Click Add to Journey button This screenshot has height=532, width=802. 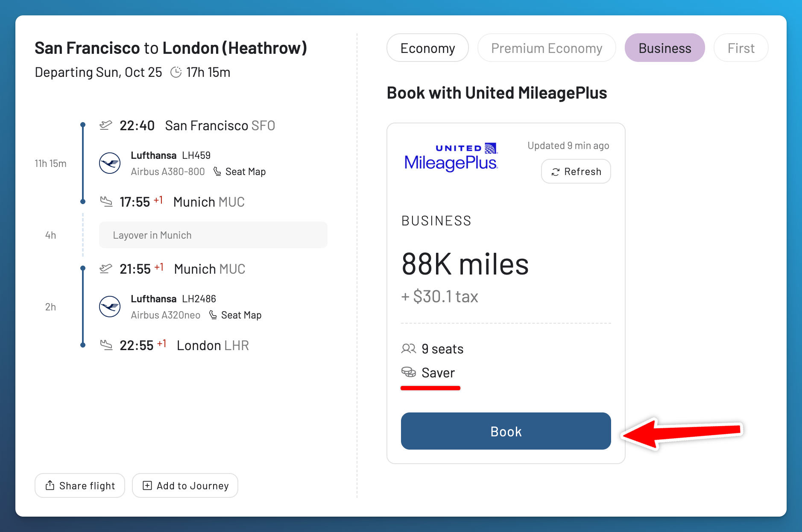pos(185,485)
